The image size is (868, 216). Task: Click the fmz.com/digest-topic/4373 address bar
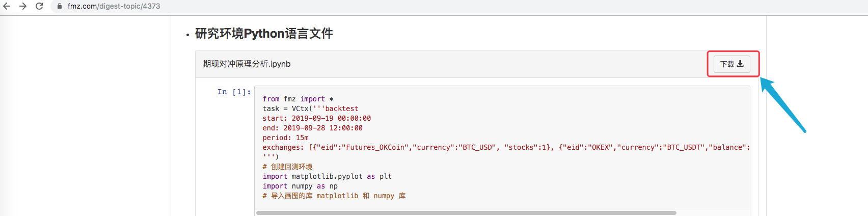click(114, 6)
